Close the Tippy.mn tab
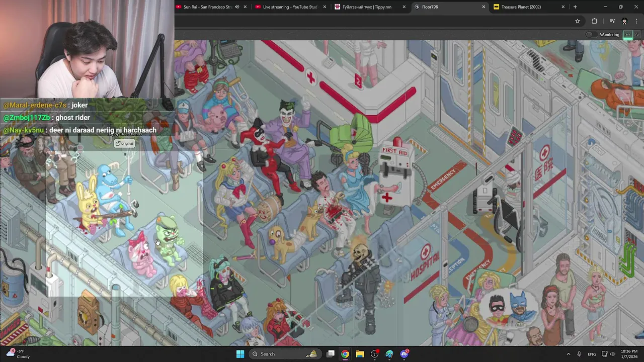 coord(404,7)
